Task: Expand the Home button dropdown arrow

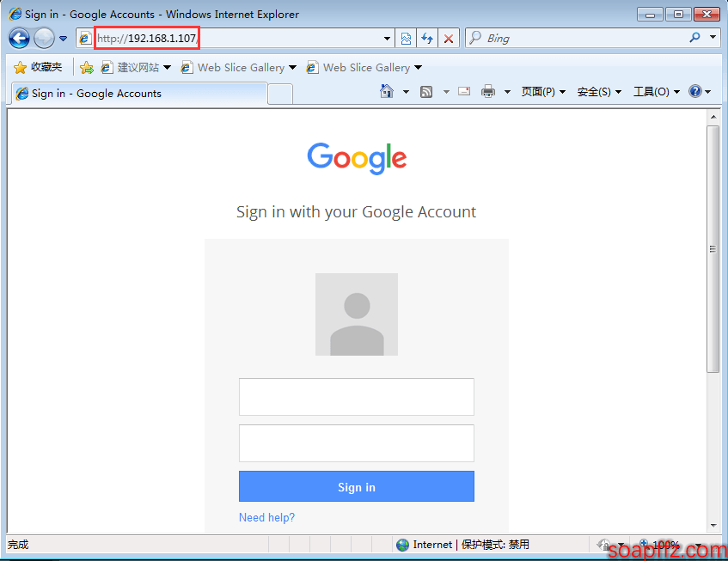Action: coord(406,92)
